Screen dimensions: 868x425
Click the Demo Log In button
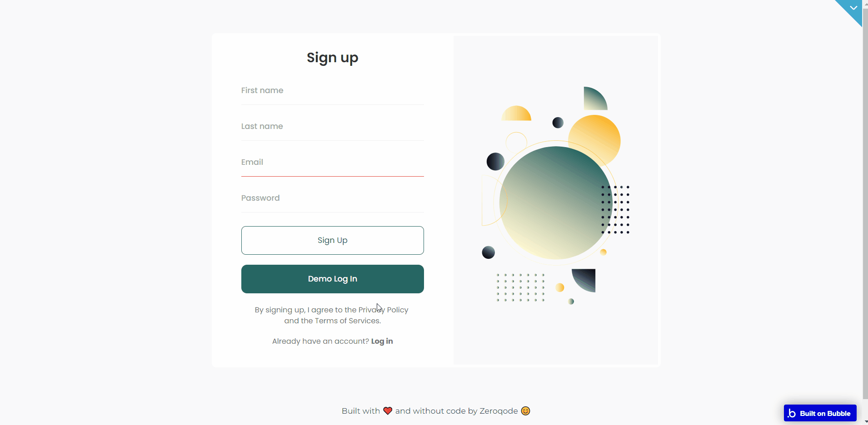coord(333,279)
